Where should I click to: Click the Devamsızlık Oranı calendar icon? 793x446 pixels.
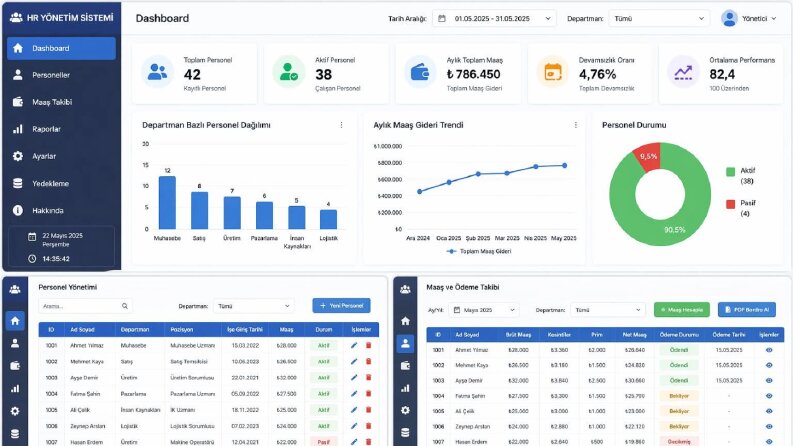(x=553, y=73)
